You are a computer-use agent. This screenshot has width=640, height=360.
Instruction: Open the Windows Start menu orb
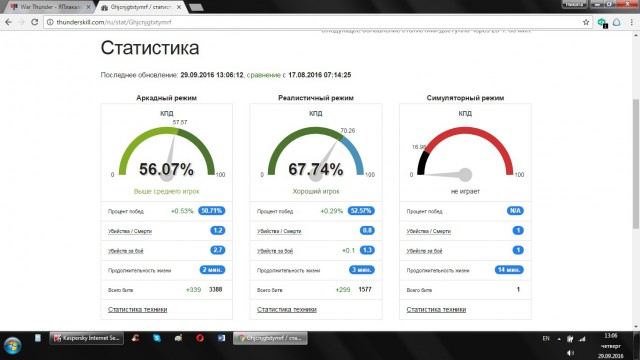coord(12,345)
